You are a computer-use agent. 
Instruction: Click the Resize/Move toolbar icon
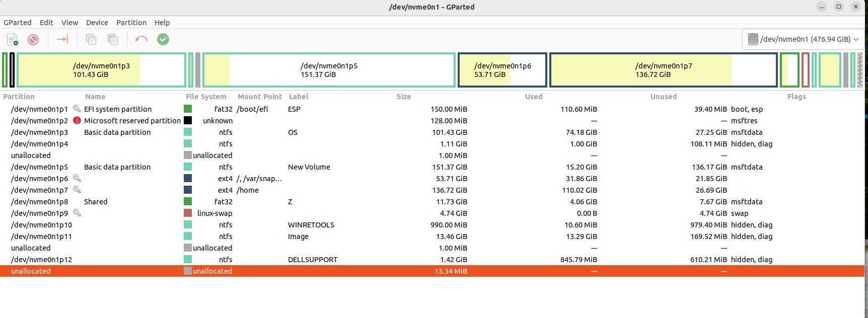(x=62, y=39)
